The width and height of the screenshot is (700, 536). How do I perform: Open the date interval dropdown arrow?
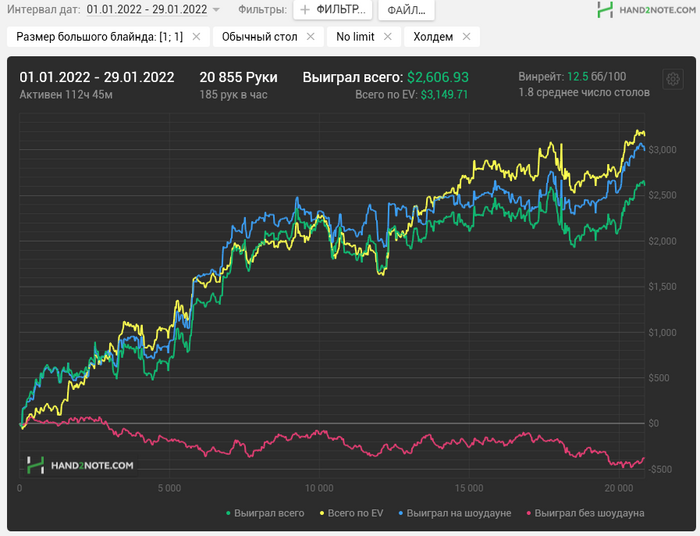click(216, 9)
